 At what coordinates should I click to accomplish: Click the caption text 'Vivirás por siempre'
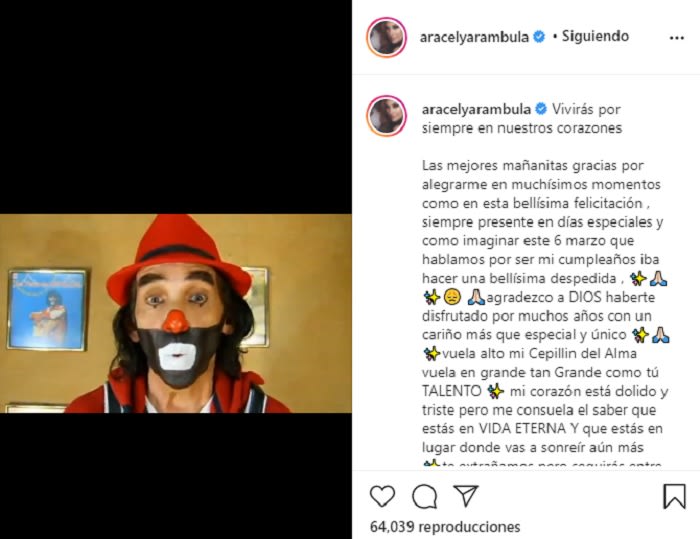(x=522, y=118)
